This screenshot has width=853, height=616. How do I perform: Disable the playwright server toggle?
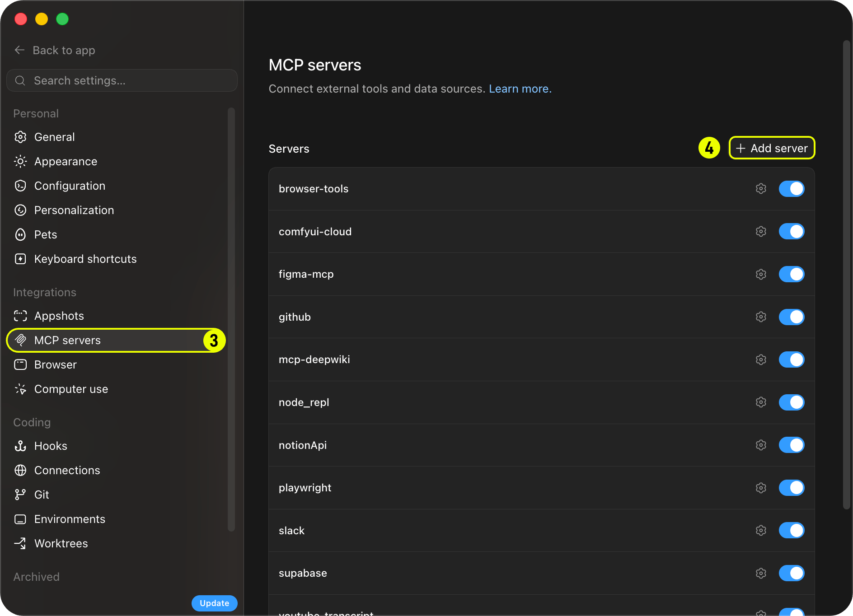point(792,488)
